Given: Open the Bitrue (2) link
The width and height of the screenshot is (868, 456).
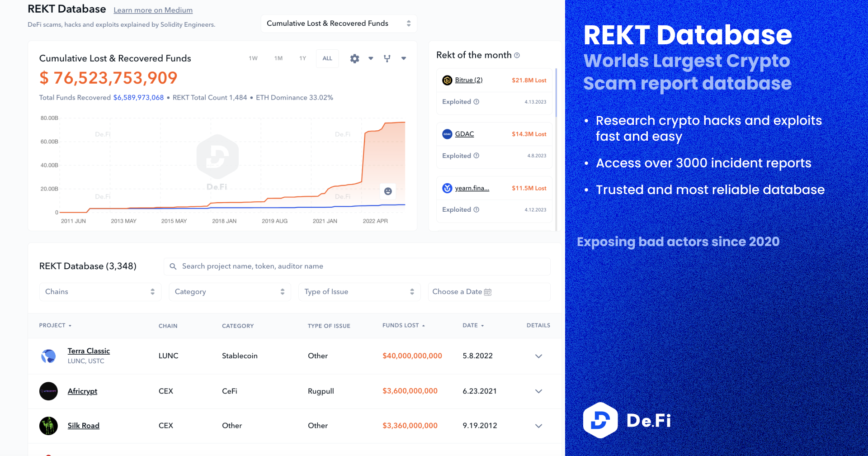Looking at the screenshot, I should (x=469, y=80).
